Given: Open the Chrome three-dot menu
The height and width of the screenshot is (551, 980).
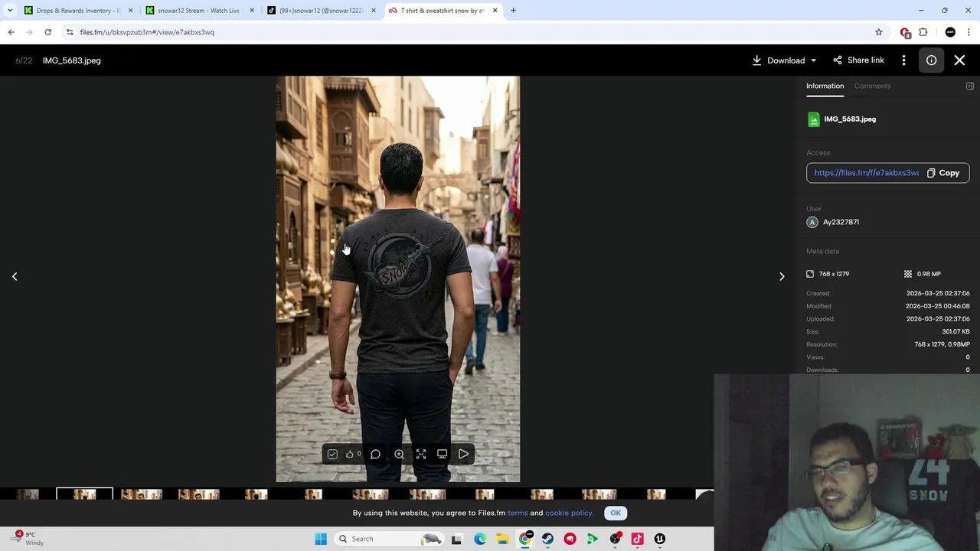Looking at the screenshot, I should click(969, 32).
